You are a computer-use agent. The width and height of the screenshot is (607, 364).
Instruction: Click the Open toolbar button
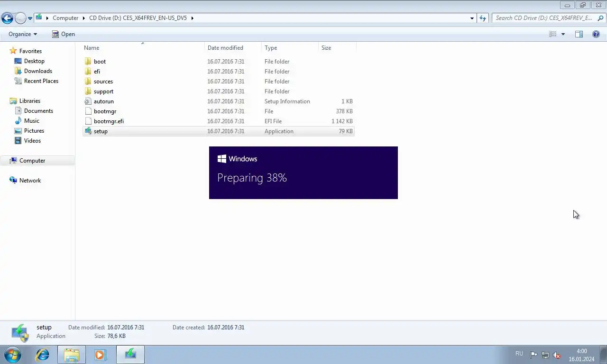click(63, 34)
